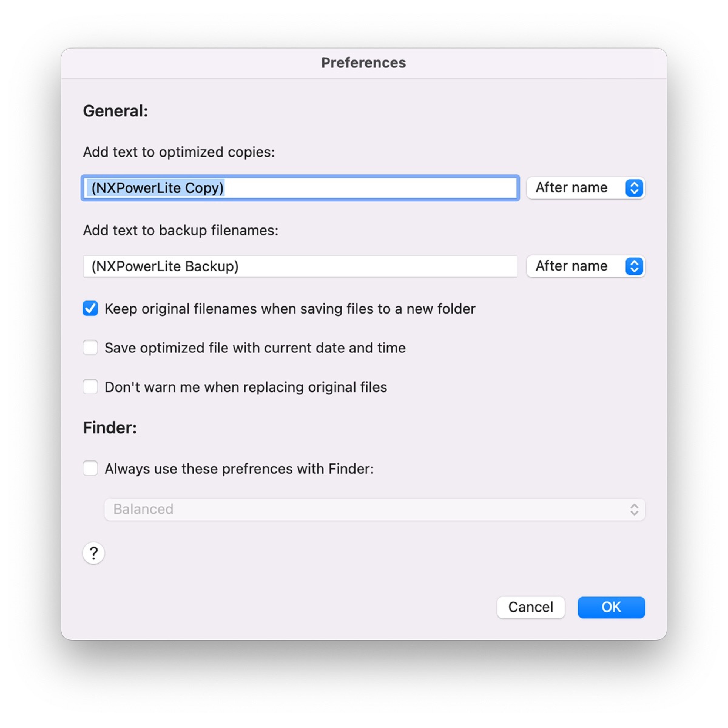
Task: Click the General section heading
Action: coord(115,111)
